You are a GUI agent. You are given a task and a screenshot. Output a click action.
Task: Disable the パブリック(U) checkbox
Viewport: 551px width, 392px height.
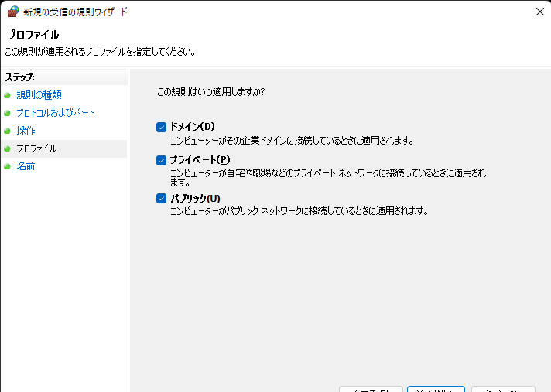(162, 199)
